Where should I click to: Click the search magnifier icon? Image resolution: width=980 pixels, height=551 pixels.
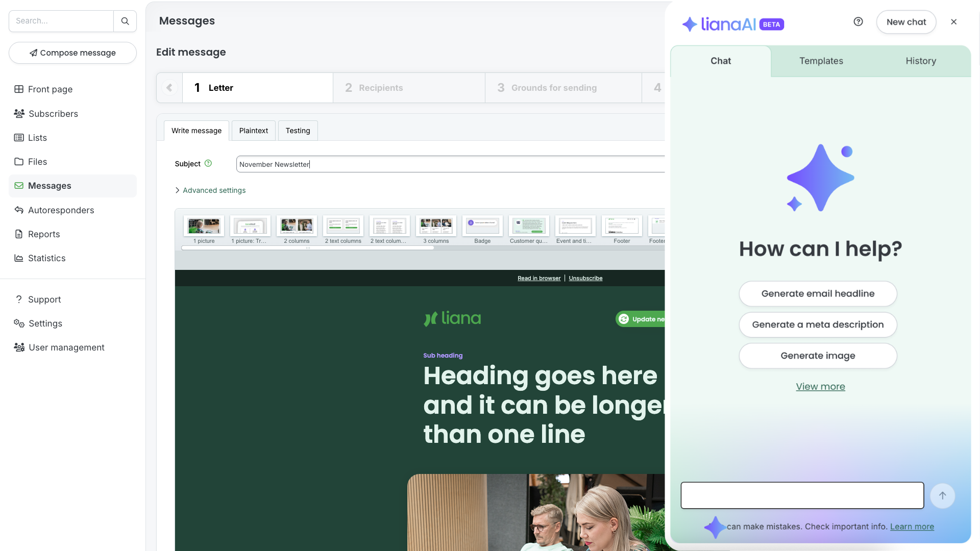pos(125,21)
